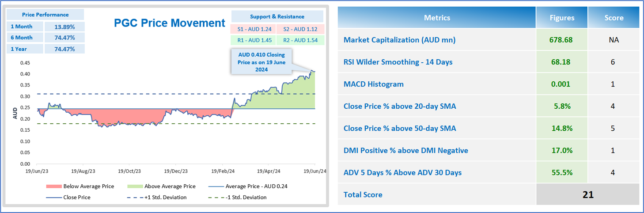Select the Support & Resistance header

tap(277, 17)
